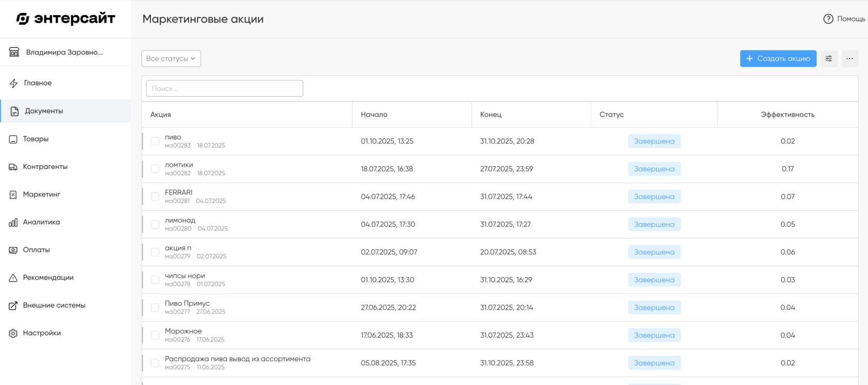Screen dimensions: 868x385
Task: Expand the Все статусы dropdown
Action: coord(171,59)
